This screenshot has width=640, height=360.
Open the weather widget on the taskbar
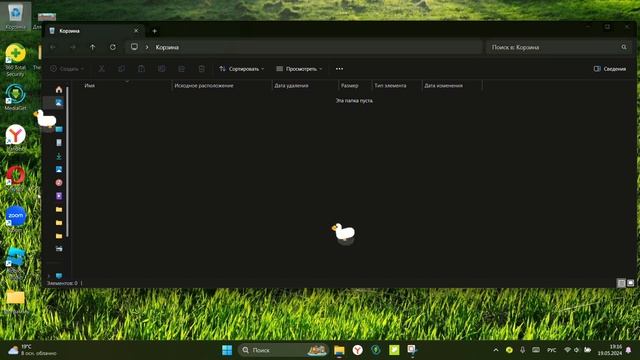pos(32,350)
